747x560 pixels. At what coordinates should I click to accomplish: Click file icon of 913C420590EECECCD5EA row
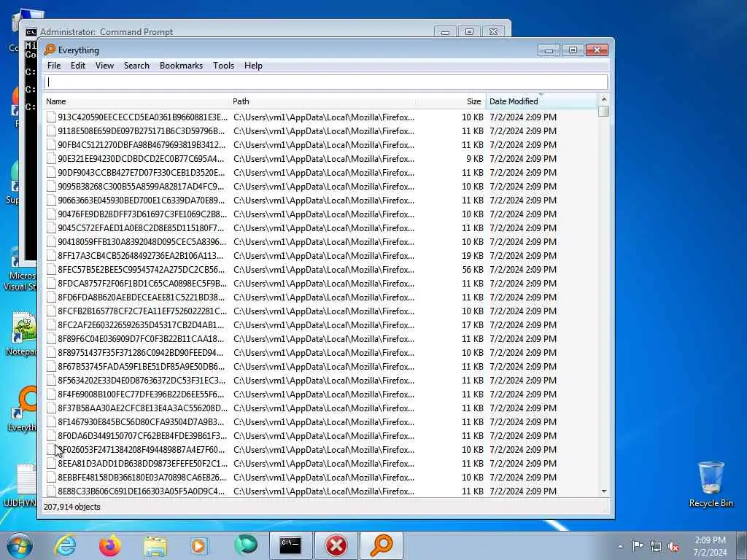(x=51, y=117)
